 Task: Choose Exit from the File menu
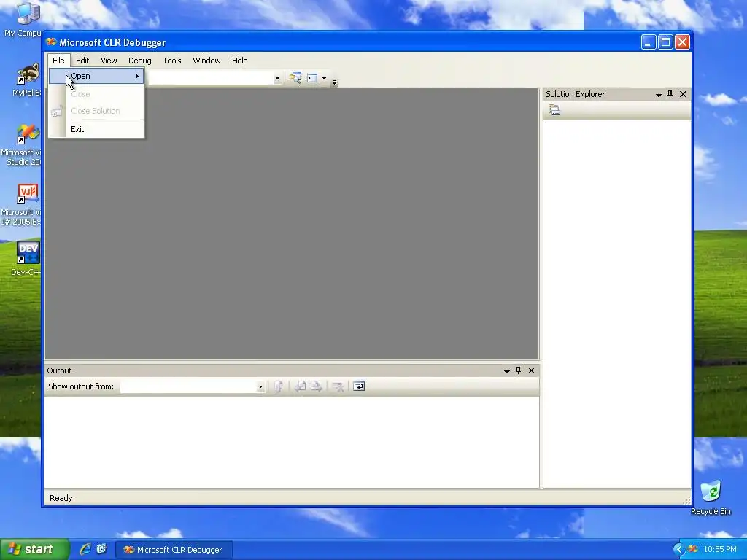point(96,129)
